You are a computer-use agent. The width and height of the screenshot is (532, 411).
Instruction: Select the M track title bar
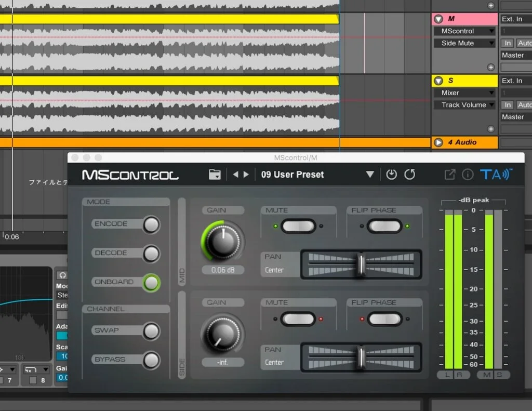click(x=464, y=19)
